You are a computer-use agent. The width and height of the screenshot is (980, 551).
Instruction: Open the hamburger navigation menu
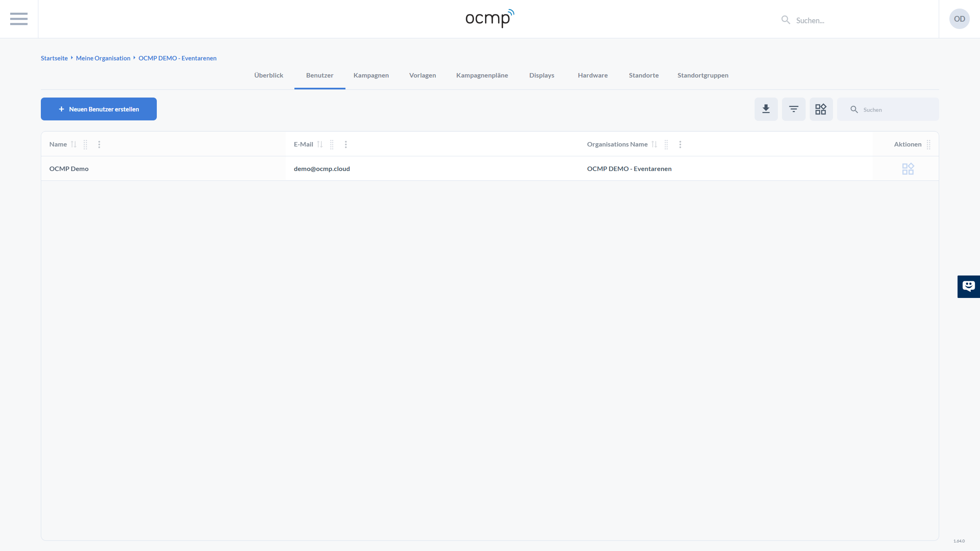tap(19, 19)
